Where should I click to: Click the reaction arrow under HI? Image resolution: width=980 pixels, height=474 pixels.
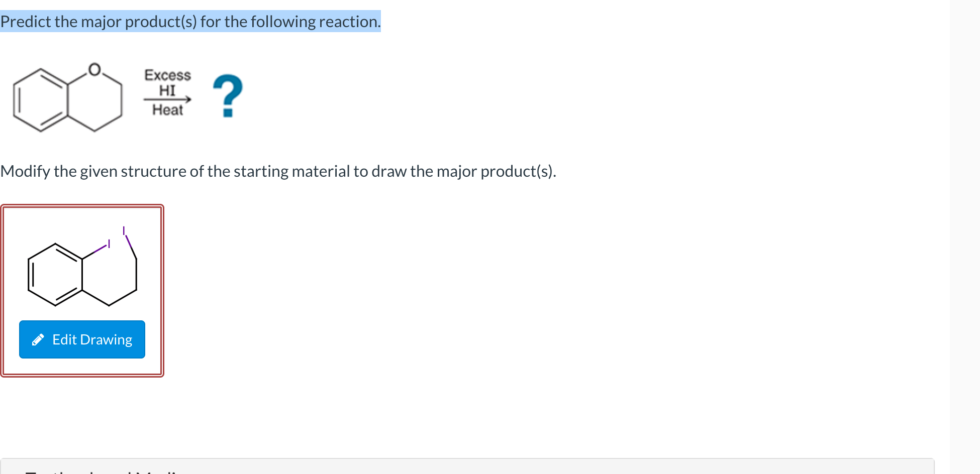167,99
